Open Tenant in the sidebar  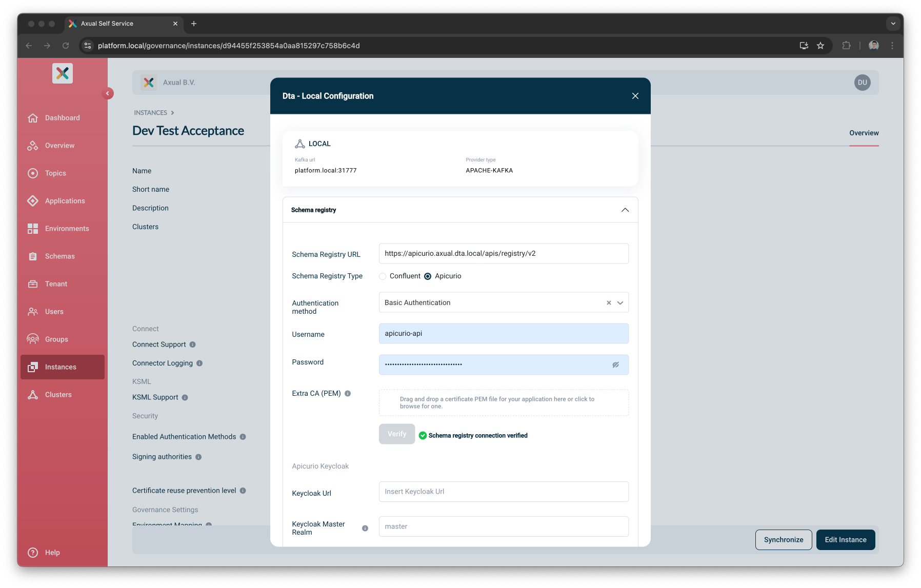click(62, 284)
